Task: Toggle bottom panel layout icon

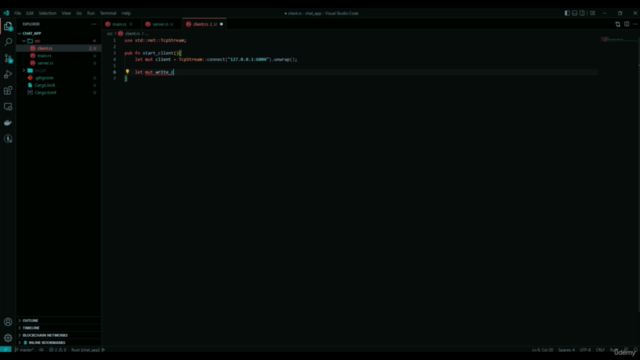Action: 575,13
